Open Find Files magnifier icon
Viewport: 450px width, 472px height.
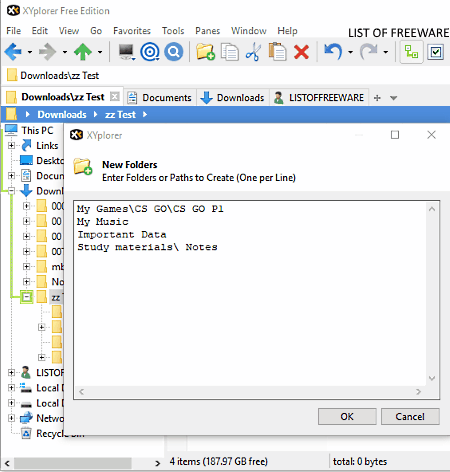coord(173,52)
